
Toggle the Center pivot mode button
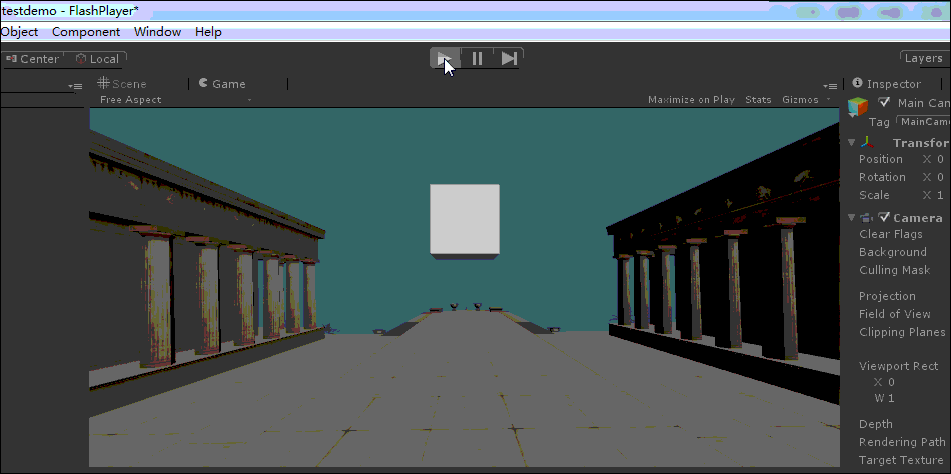point(32,59)
